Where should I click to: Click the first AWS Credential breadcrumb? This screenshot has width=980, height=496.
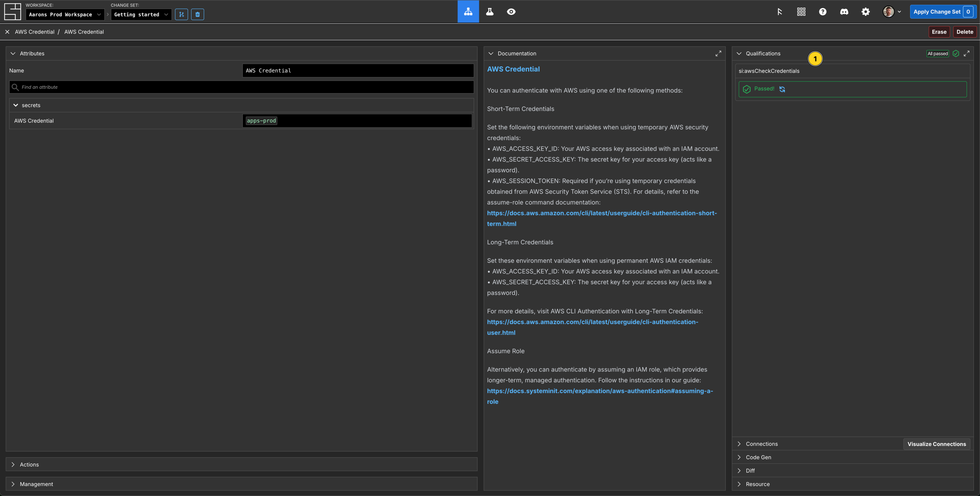click(35, 32)
